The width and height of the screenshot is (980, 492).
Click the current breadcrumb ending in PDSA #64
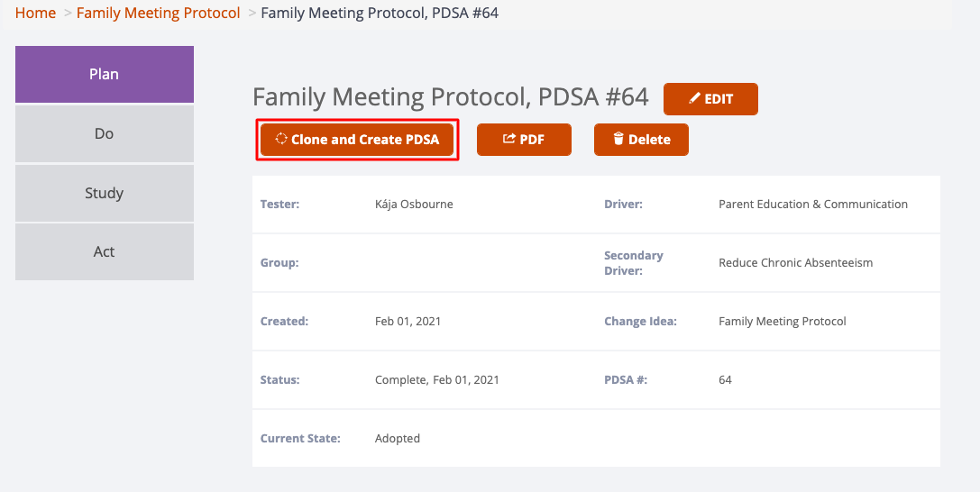pos(380,14)
